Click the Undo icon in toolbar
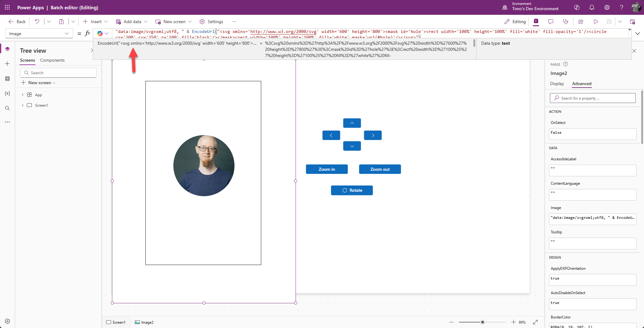The height and width of the screenshot is (328, 644). point(37,22)
